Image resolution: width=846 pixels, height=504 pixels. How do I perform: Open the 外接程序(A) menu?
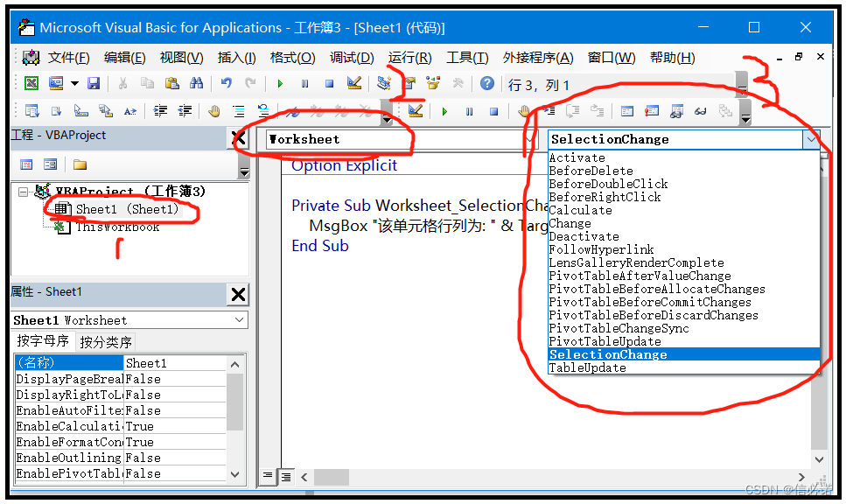pos(538,57)
